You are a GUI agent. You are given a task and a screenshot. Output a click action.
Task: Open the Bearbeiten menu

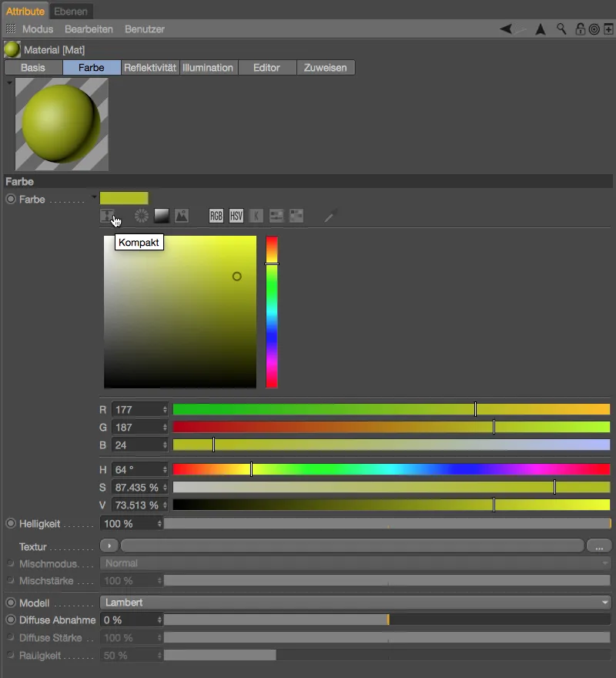pyautogui.click(x=89, y=29)
